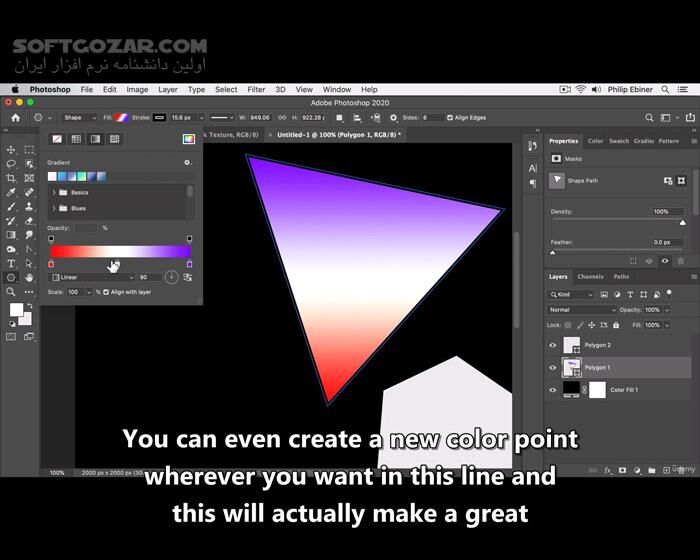Open the Normal blend mode dropdown
Screen dimensions: 700x560
[582, 310]
